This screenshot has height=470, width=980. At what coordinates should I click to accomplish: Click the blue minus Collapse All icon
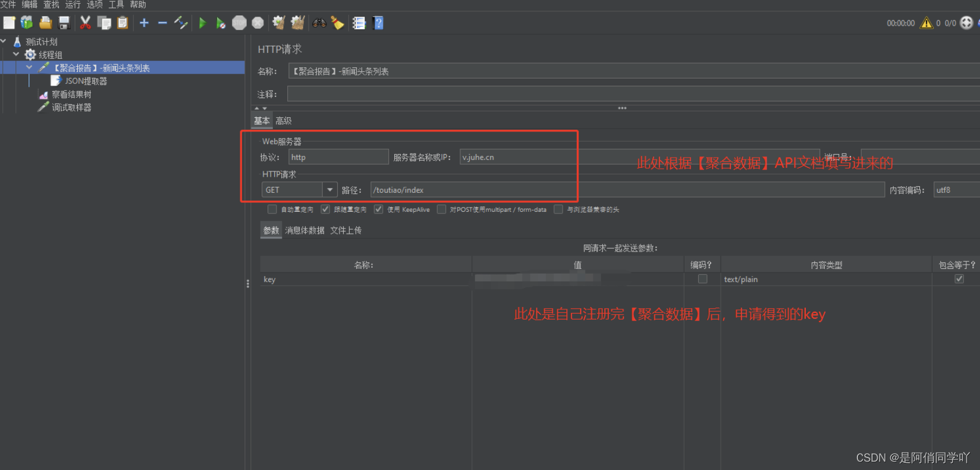pos(162,23)
